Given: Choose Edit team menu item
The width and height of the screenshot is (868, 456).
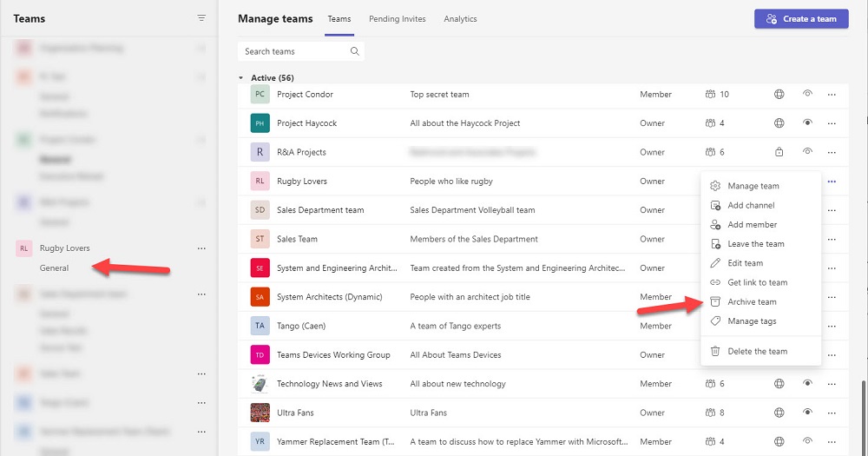Looking at the screenshot, I should click(x=760, y=263).
